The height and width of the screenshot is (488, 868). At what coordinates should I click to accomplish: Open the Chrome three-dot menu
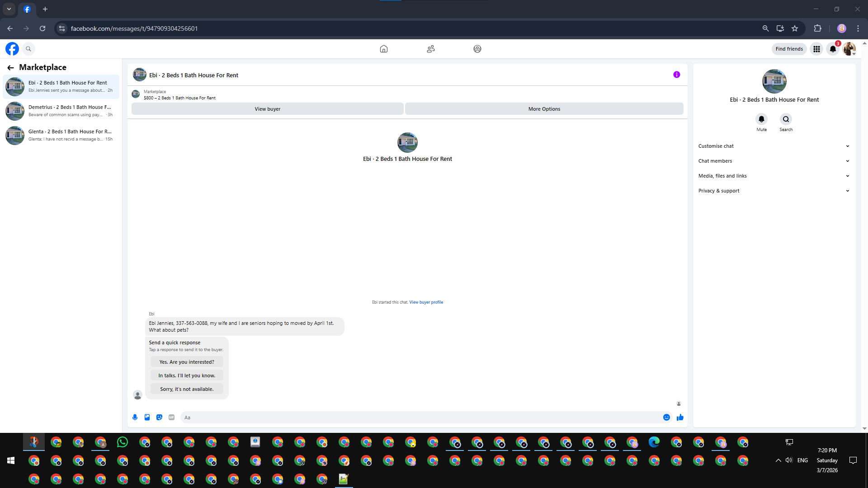tap(858, 28)
